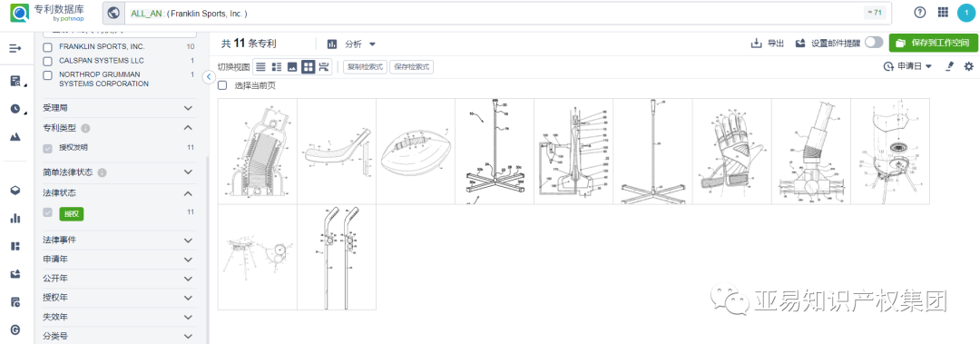Image resolution: width=980 pixels, height=344 pixels.
Task: Open the search document icon in sidebar
Action: [15, 81]
